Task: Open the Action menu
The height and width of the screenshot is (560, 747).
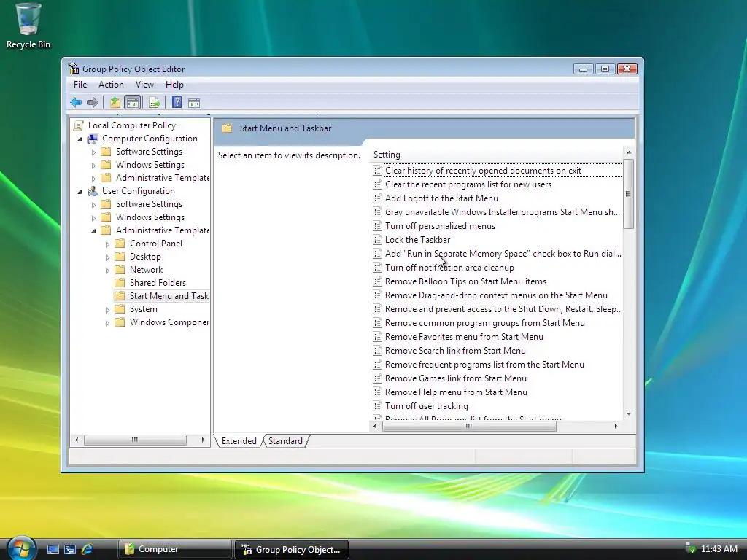Action: point(111,85)
